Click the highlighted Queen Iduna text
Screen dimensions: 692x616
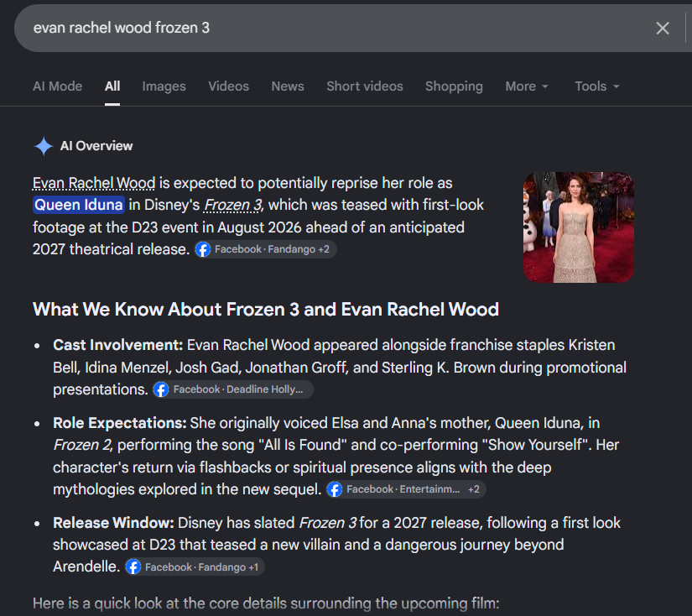79,205
